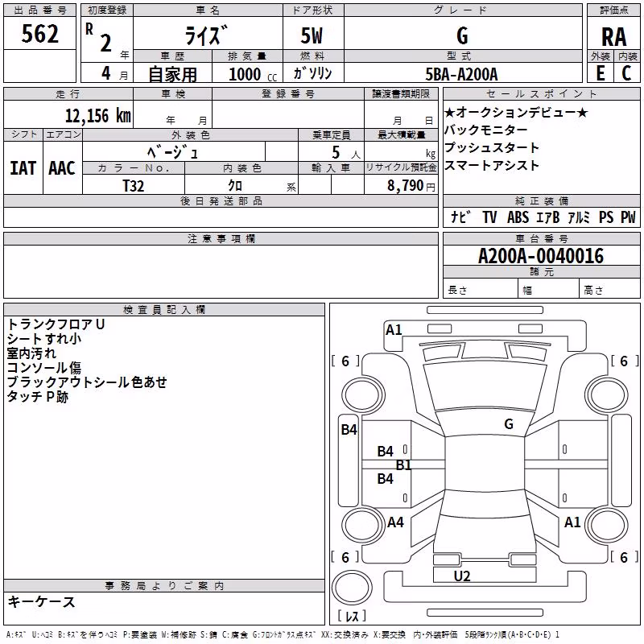Click ナビ equipment label
The image size is (644, 644).
[x=460, y=217]
